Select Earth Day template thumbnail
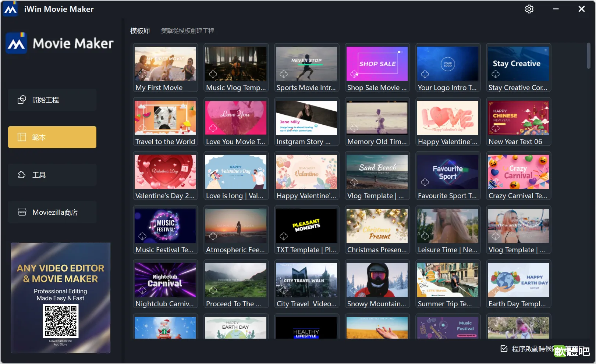The width and height of the screenshot is (596, 364). pyautogui.click(x=518, y=280)
